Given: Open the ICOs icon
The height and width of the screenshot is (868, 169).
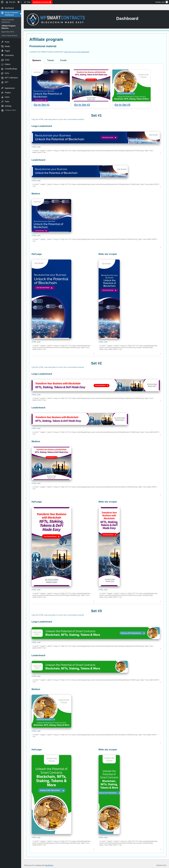Looking at the screenshot, I should 2,73.
